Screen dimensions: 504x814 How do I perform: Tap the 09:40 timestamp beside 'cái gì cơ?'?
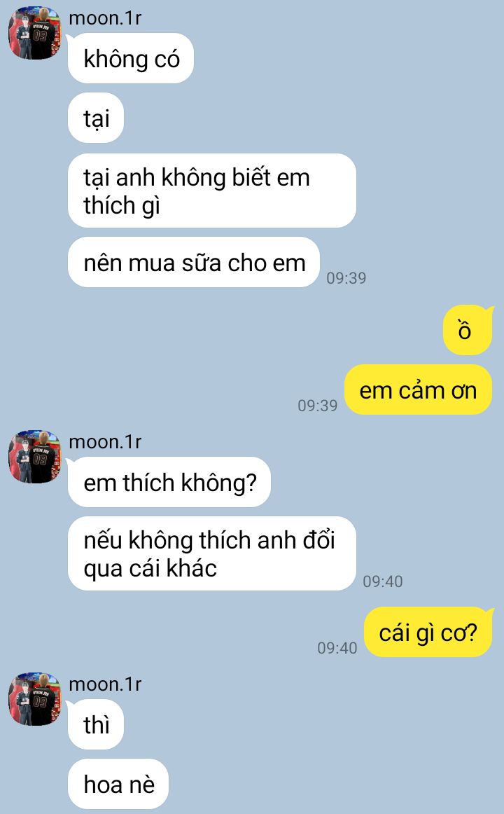337,648
